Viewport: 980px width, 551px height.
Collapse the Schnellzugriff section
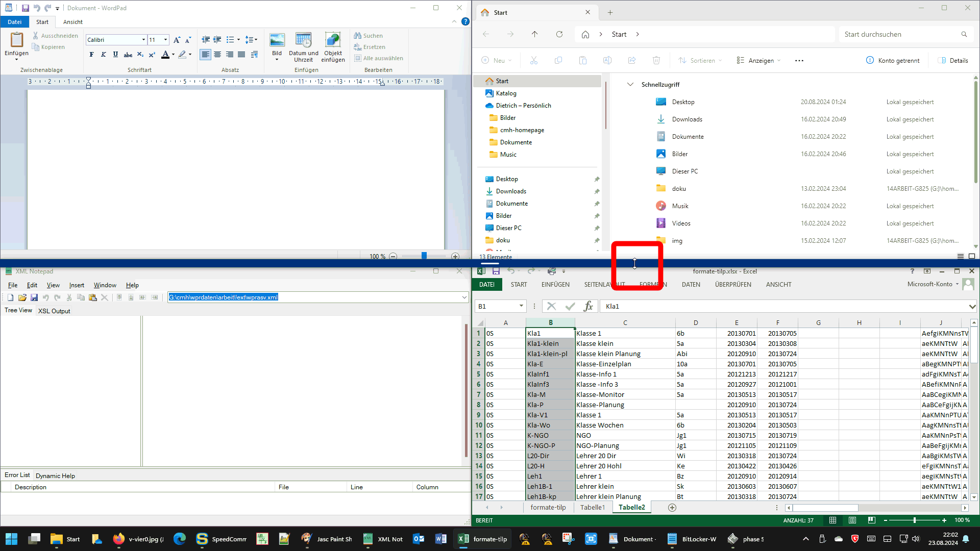630,85
